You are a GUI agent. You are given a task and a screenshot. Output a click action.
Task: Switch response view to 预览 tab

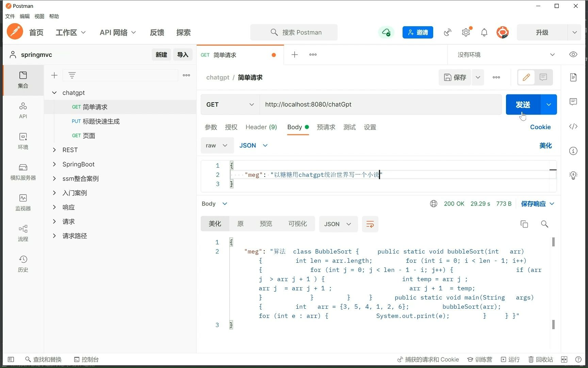[266, 224]
